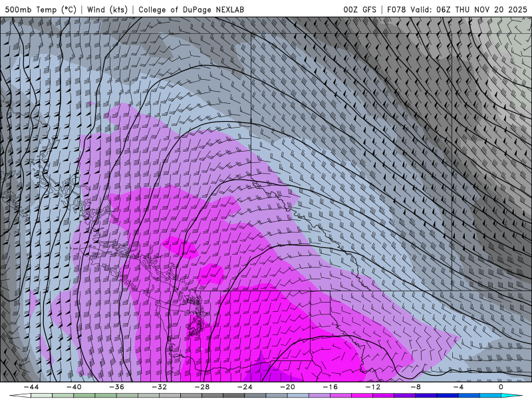Click the 'F078' forecast hour label
The width and height of the screenshot is (532, 399).
pyautogui.click(x=396, y=9)
